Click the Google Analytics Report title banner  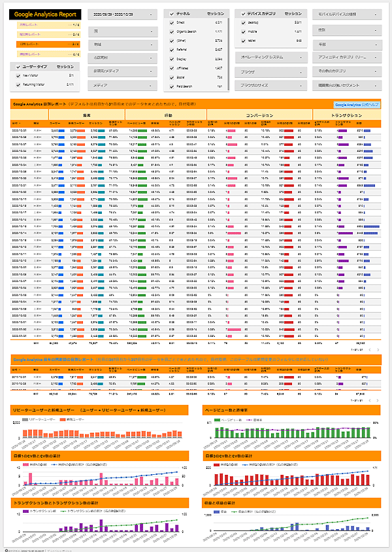tap(45, 14)
